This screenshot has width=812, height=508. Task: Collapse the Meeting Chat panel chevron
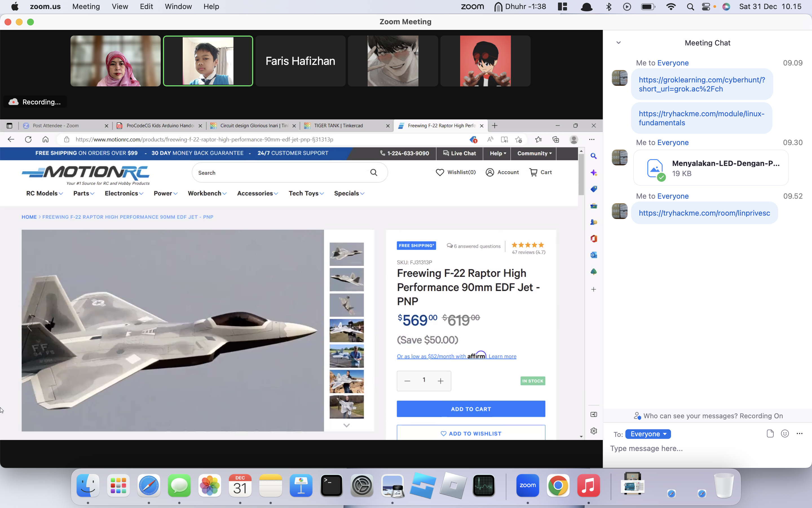618,43
